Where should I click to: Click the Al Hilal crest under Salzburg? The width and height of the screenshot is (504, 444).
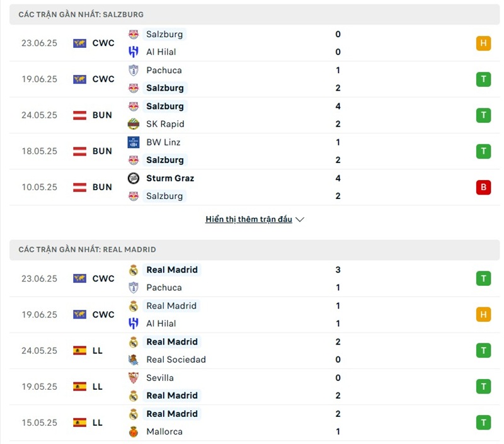(134, 52)
